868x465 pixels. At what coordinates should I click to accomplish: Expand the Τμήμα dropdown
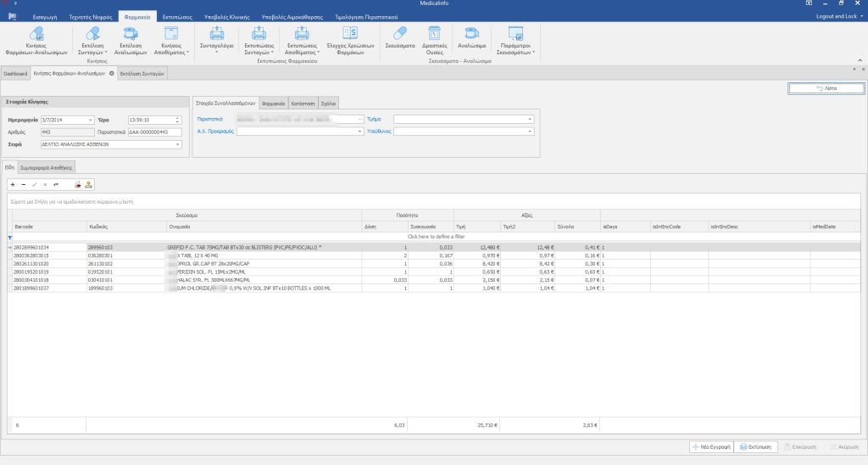coord(531,120)
